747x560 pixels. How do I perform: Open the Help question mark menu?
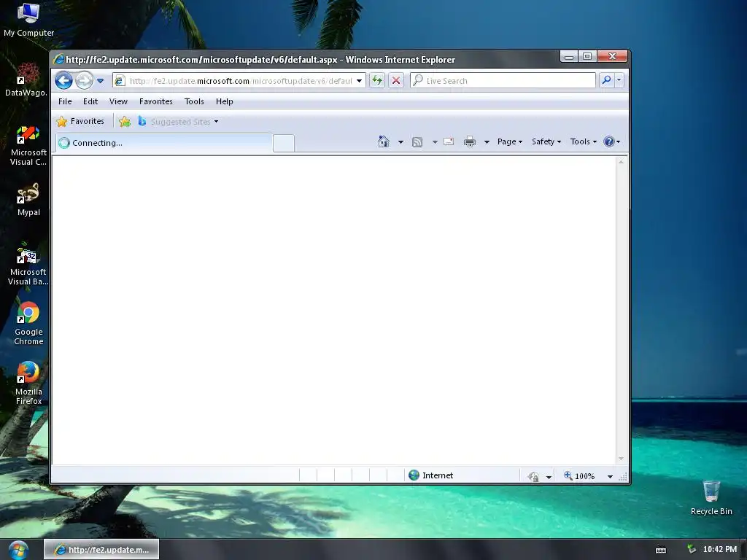[x=612, y=141]
